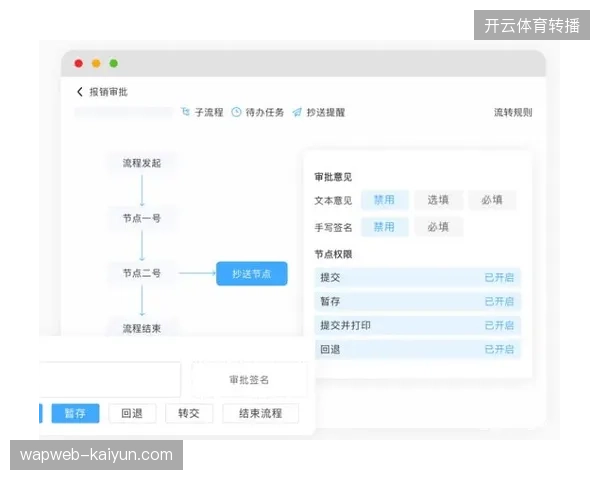The width and height of the screenshot is (600, 480).
Task: Select the blue 抄送节点 node
Action: (x=252, y=274)
